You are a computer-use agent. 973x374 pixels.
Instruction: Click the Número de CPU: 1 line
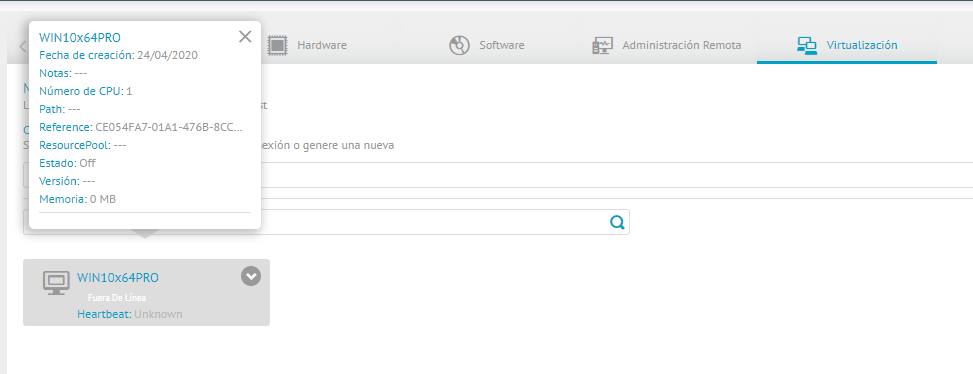coord(86,91)
